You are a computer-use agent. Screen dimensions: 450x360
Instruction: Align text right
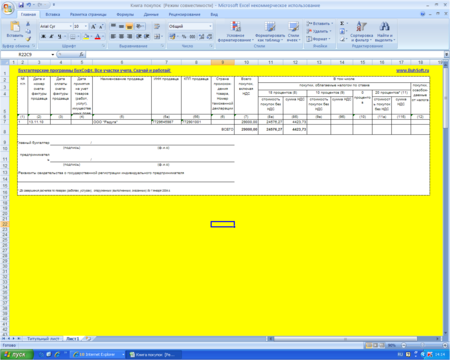[129, 36]
